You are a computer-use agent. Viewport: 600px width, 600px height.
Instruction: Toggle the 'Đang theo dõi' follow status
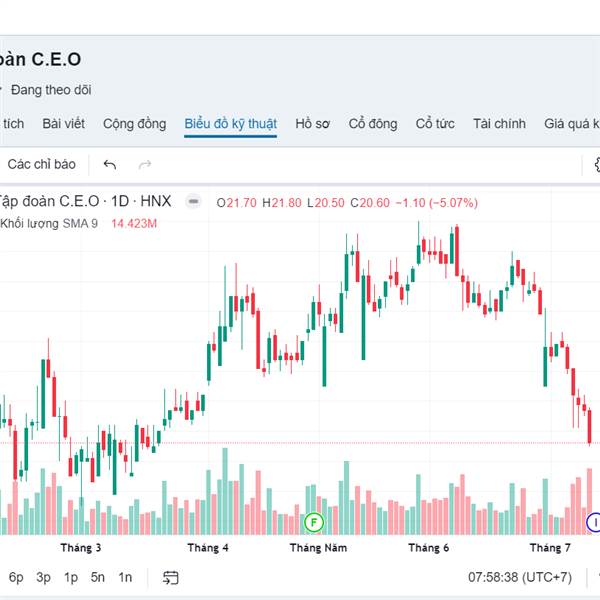click(51, 90)
